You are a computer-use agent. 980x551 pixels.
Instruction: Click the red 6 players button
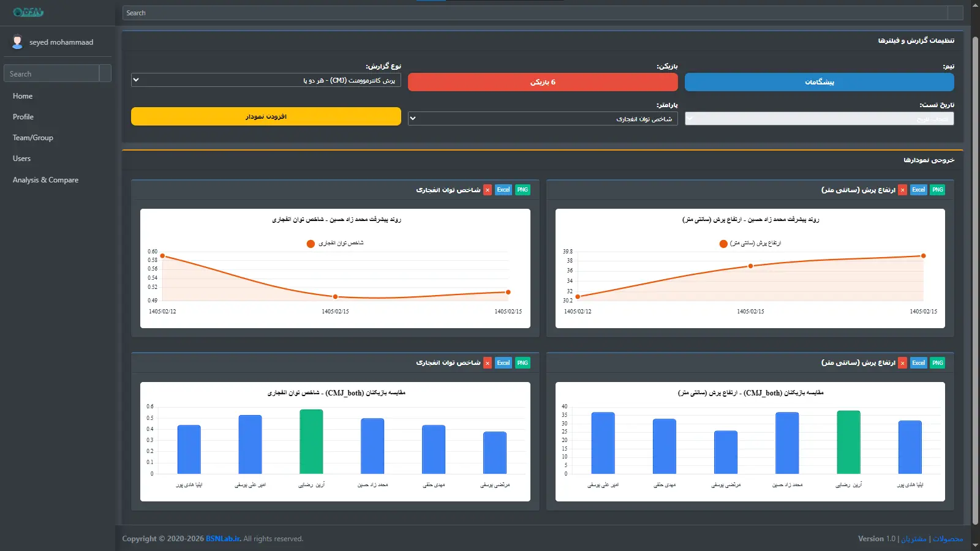pyautogui.click(x=543, y=82)
